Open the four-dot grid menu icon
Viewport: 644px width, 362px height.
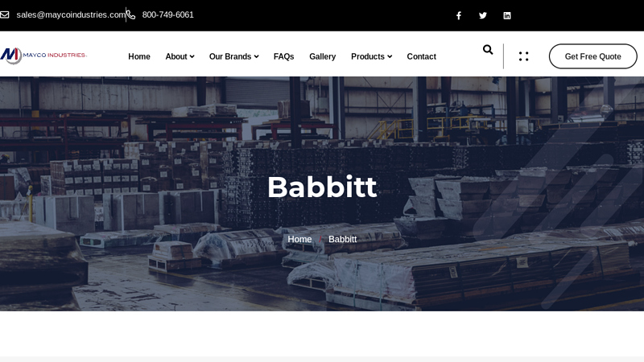tap(523, 56)
